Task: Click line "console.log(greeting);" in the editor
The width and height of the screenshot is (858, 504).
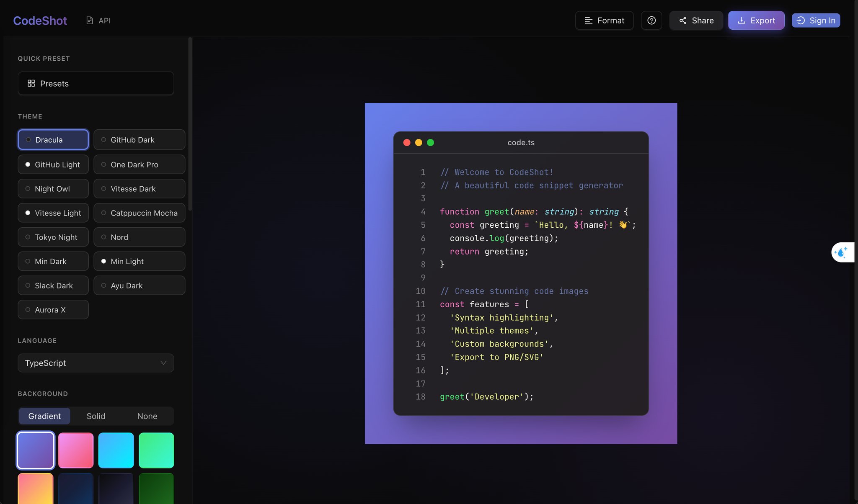Action: (504, 238)
